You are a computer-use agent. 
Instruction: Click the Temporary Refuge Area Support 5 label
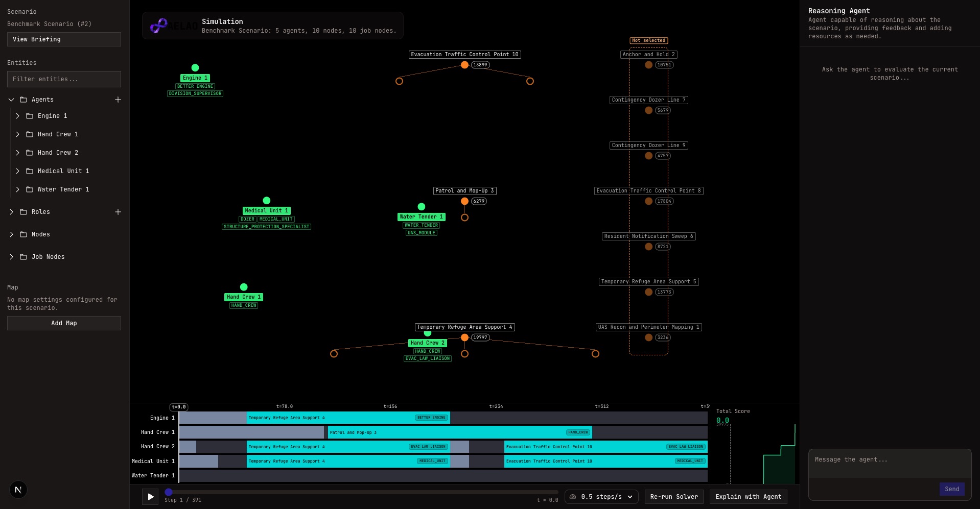648,282
